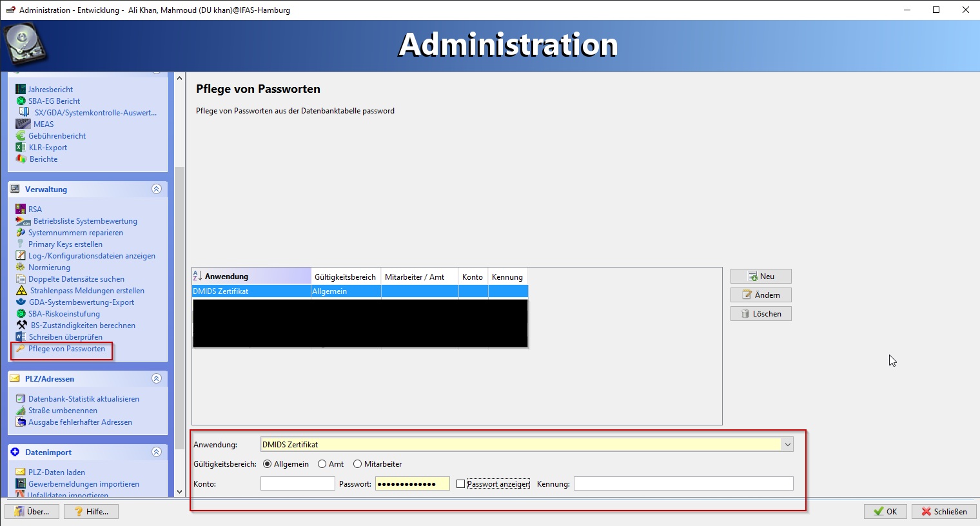Screen dimensions: 980x526
Task: Collapse the PLZ/Adressen section
Action: pos(156,379)
